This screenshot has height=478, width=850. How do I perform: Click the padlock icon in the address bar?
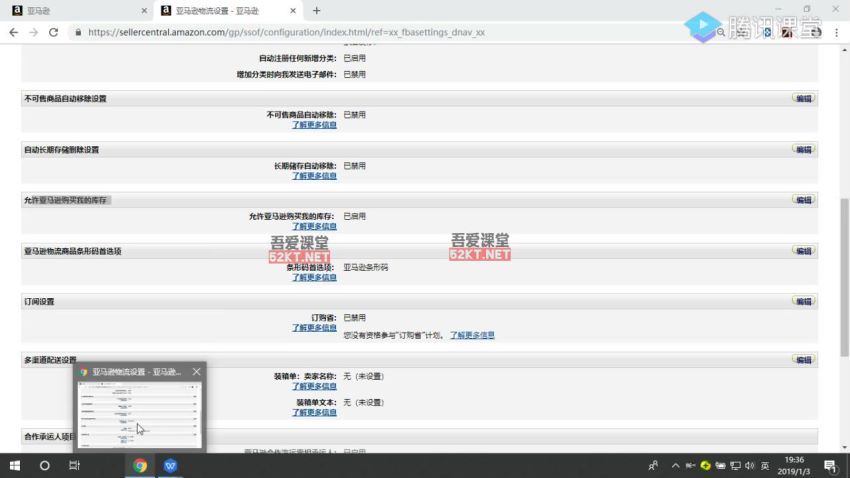[x=78, y=33]
